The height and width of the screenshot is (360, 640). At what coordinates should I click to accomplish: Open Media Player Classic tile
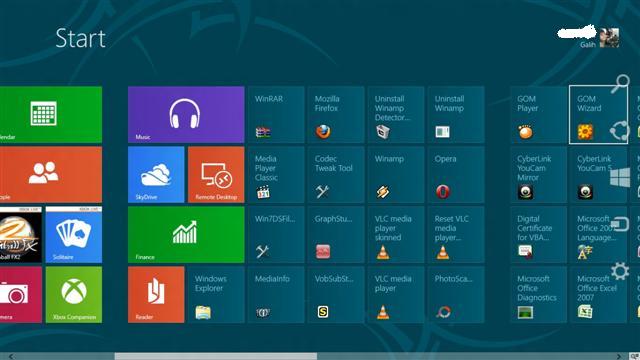click(276, 174)
